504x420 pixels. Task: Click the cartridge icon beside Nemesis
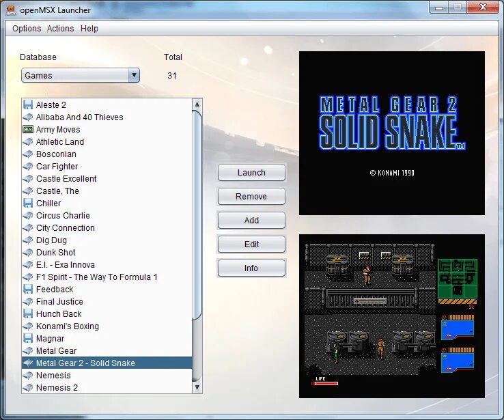28,375
